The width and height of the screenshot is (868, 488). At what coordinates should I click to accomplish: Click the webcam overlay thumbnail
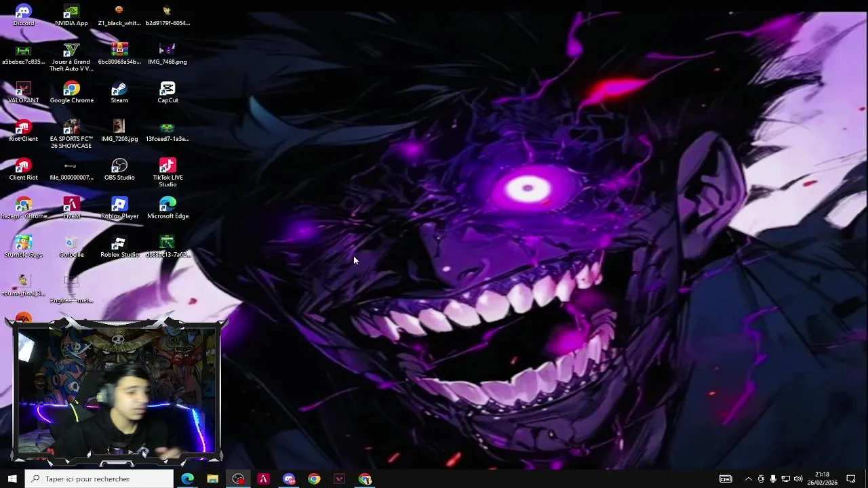click(x=117, y=391)
